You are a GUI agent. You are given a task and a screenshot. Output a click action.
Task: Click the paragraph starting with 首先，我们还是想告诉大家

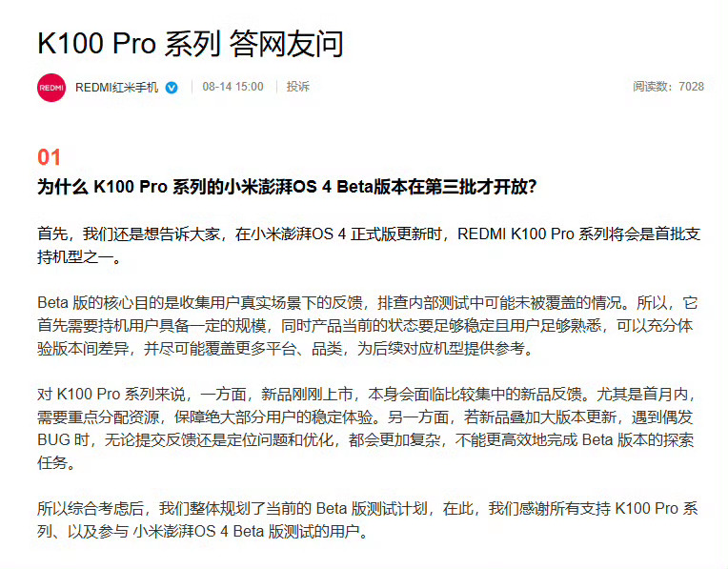tap(369, 245)
